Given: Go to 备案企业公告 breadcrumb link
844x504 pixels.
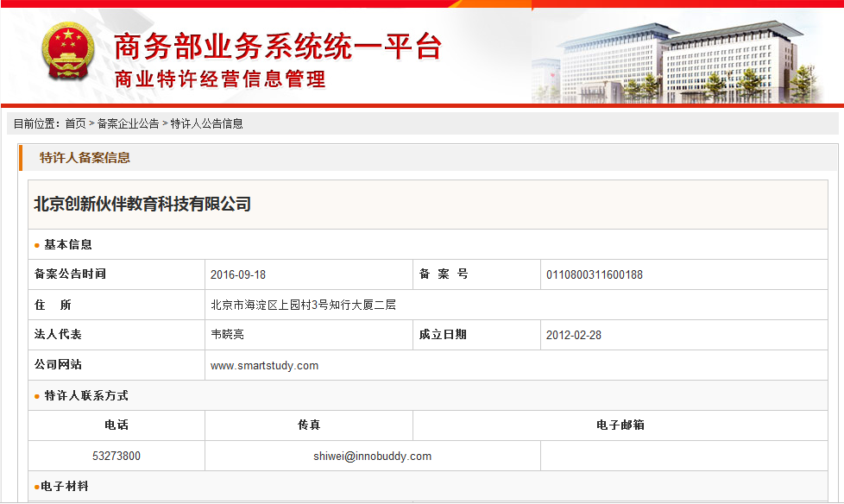Looking at the screenshot, I should pos(128,123).
